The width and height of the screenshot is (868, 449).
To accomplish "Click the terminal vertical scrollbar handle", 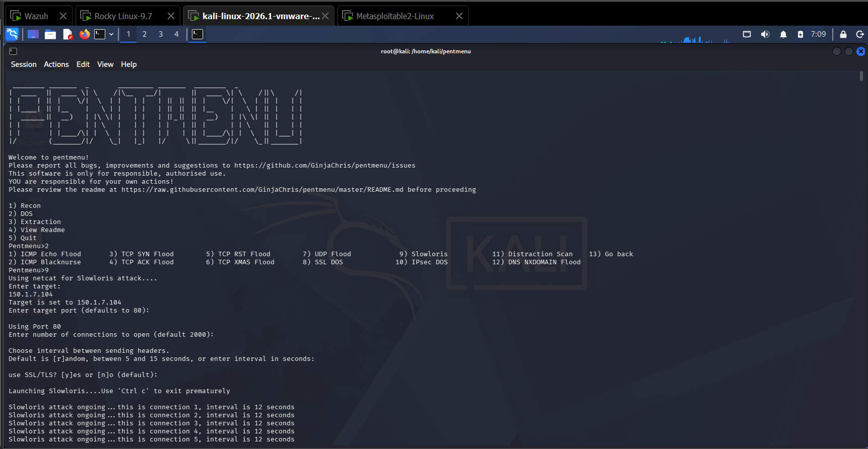I will tap(861, 76).
